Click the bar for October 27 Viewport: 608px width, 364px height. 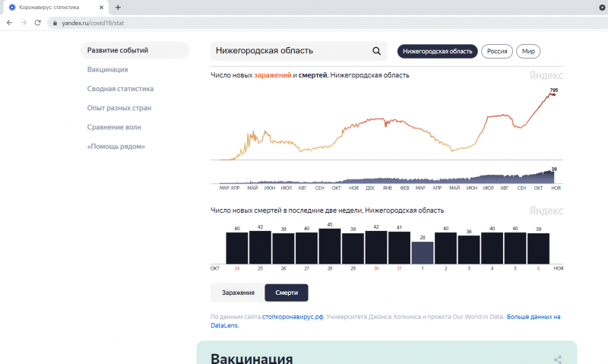[x=306, y=248]
